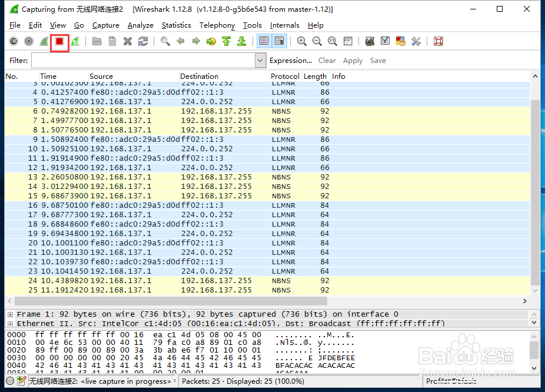
Task: Open the Internals menu
Action: click(285, 25)
